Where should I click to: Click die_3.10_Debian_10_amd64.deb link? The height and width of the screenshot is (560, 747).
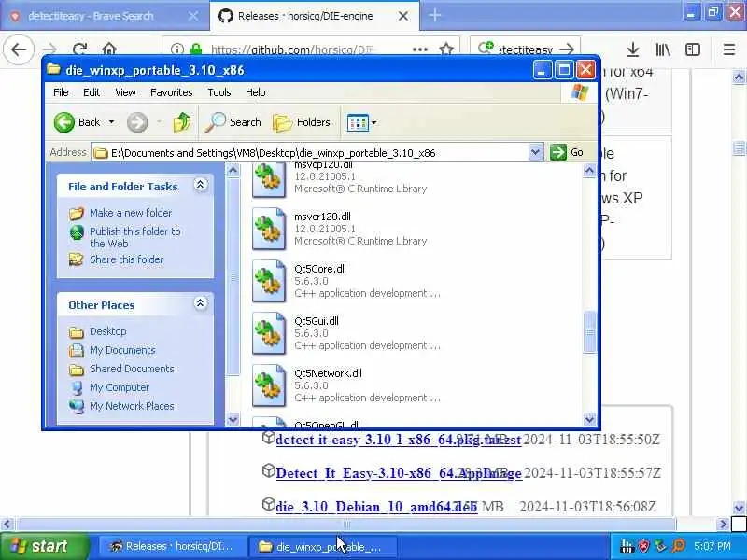(376, 506)
